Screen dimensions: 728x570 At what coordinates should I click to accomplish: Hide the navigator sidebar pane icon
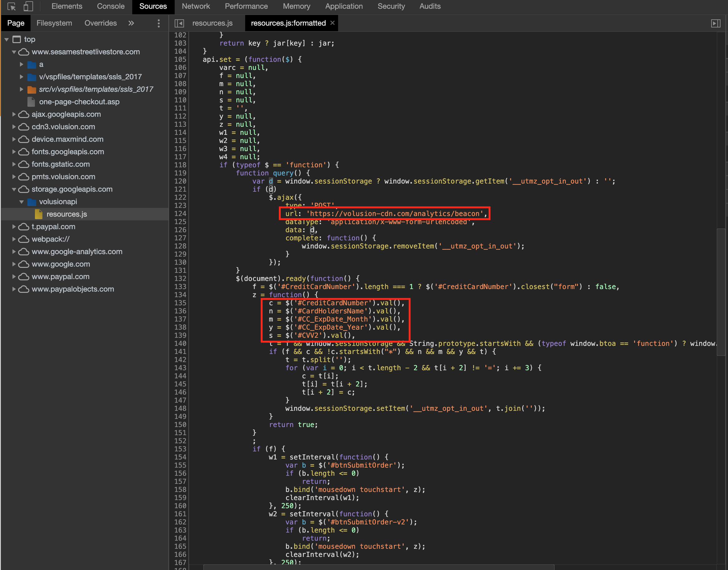coord(179,23)
